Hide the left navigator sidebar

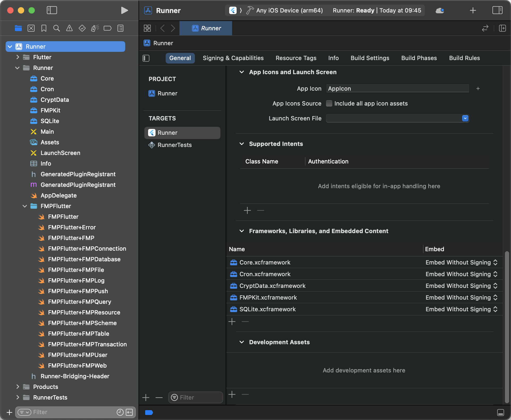pyautogui.click(x=52, y=10)
